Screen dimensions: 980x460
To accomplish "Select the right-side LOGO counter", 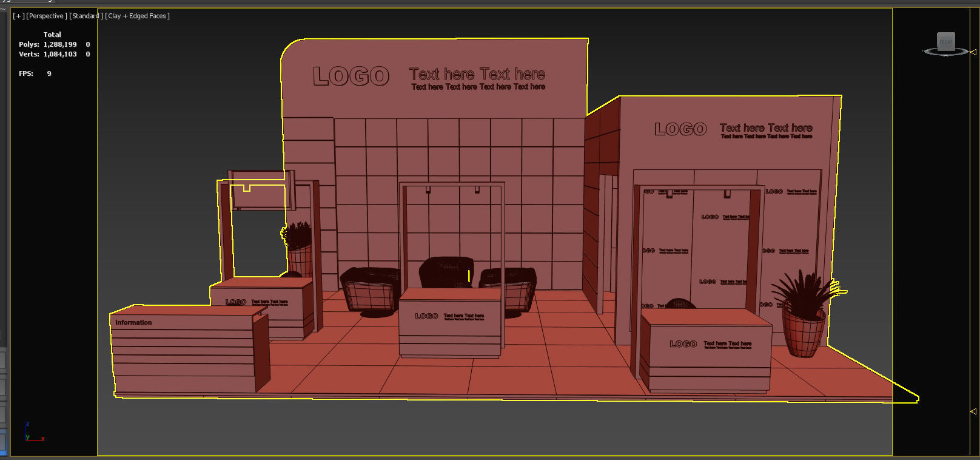I will pos(706,352).
